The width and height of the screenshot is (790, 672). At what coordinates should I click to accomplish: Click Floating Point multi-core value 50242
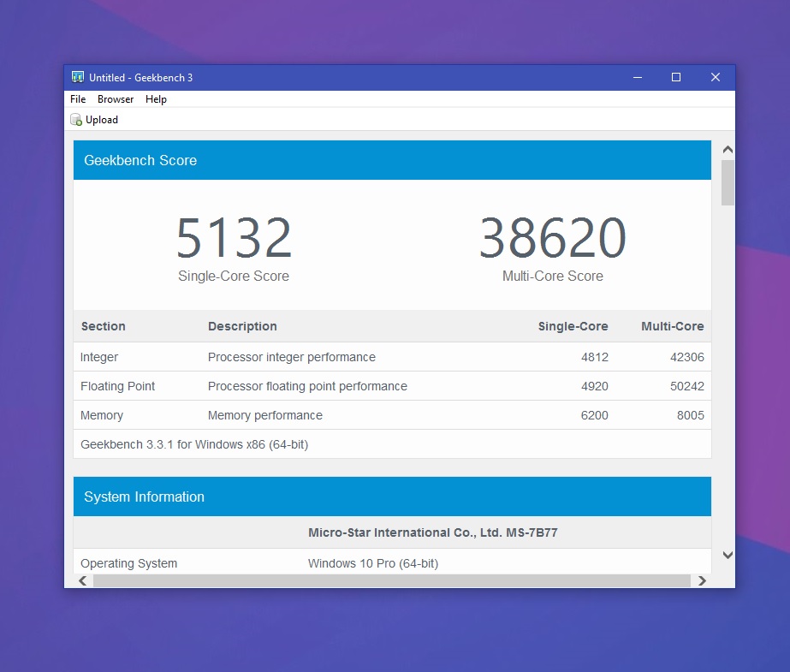[686, 386]
